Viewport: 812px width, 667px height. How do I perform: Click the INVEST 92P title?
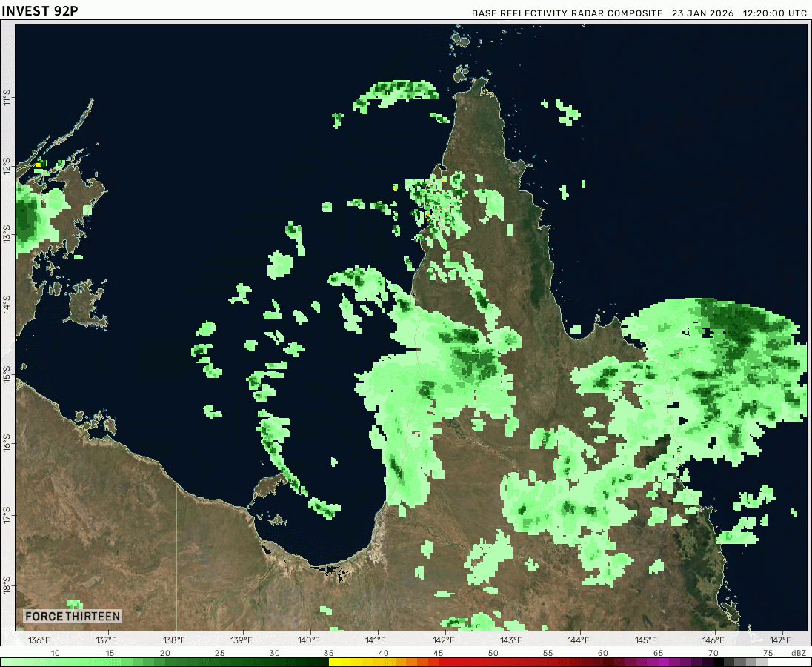(39, 11)
